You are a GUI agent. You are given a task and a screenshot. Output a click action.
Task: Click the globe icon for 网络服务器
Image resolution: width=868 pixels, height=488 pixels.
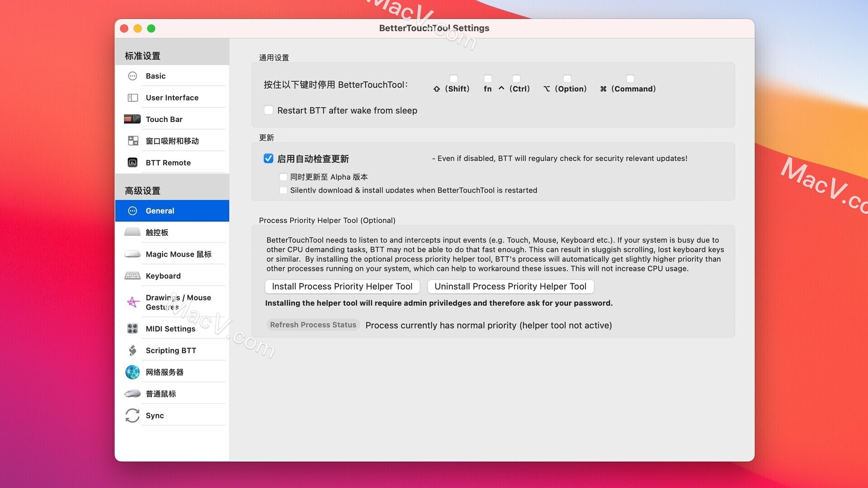pyautogui.click(x=132, y=372)
